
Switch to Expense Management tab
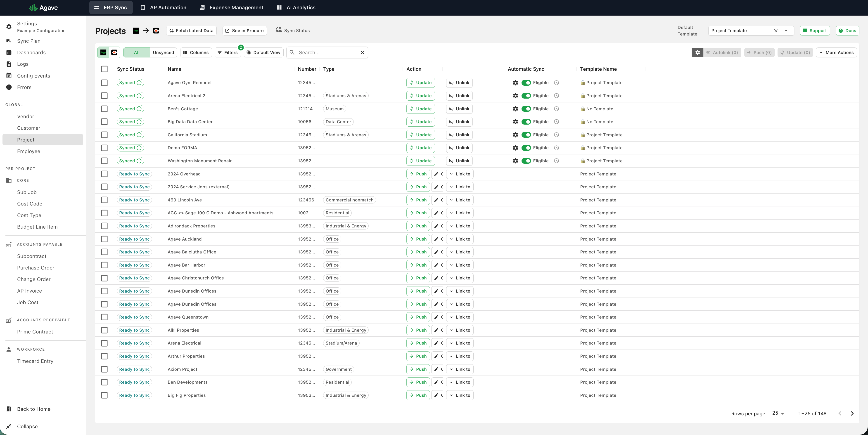(x=232, y=7)
